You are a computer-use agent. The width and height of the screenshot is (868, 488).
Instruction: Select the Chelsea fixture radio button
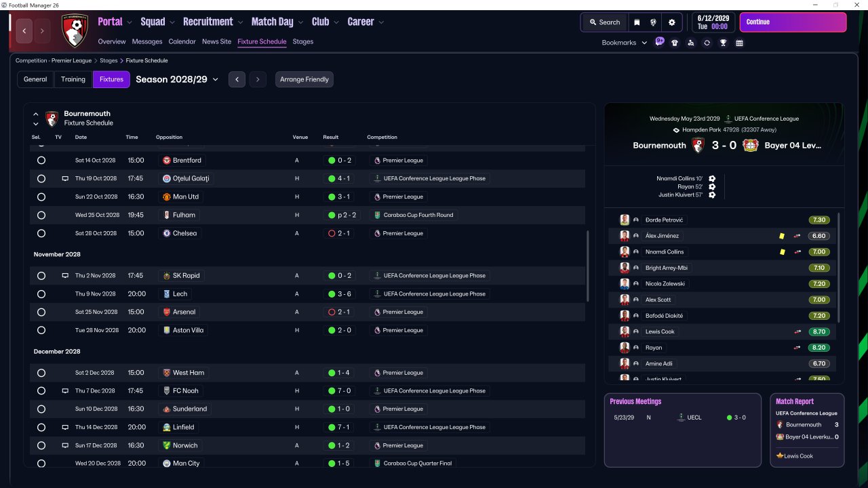click(41, 233)
